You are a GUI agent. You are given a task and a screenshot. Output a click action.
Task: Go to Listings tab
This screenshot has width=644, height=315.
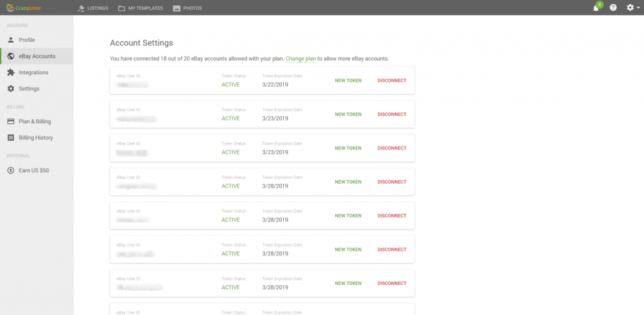coord(97,8)
